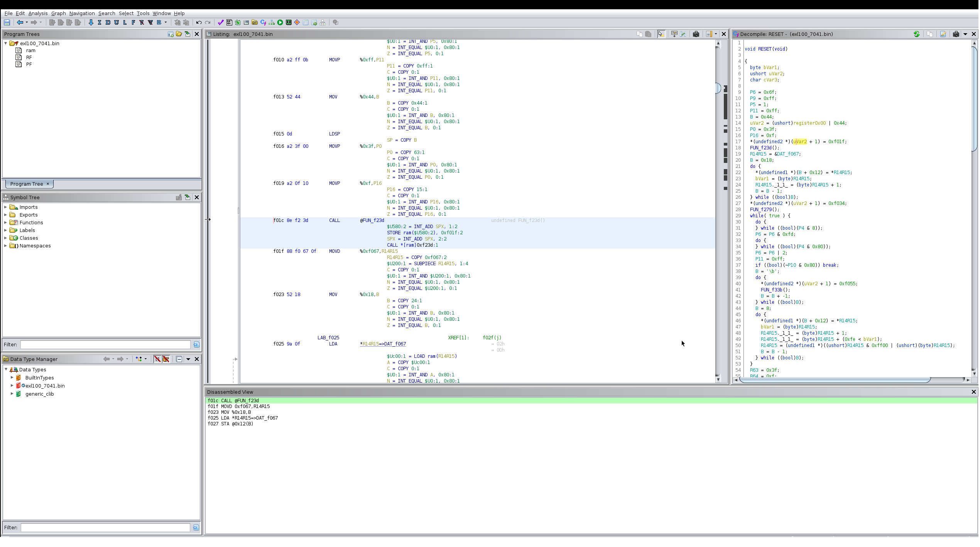Focus the Data Type Manager filter field
The width and height of the screenshot is (980, 547).
[x=105, y=527]
